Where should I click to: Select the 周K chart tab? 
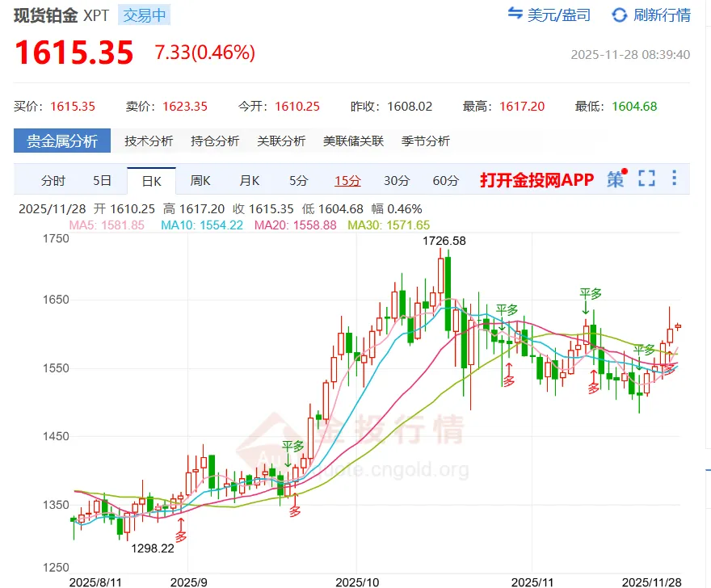200,180
